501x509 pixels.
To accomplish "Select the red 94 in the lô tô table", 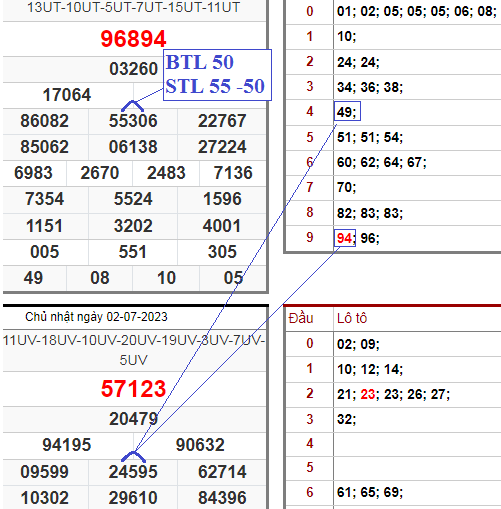I will pos(344,238).
